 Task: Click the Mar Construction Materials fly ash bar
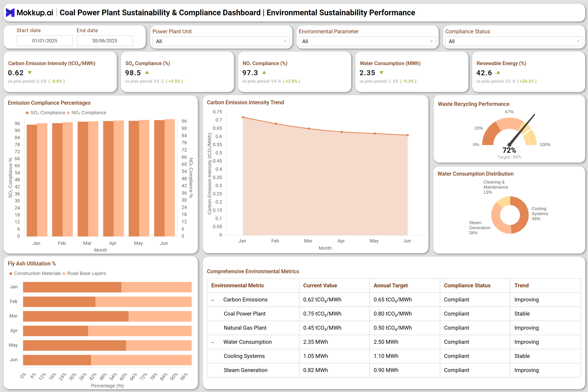click(76, 316)
